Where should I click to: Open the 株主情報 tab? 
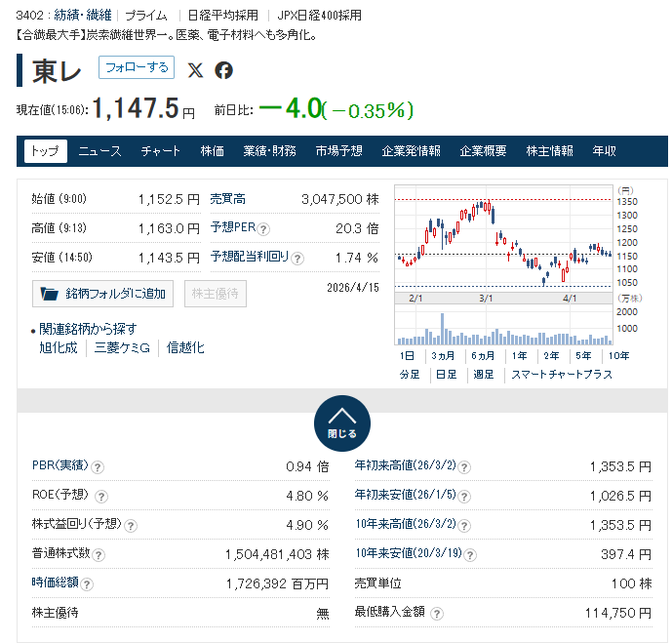click(549, 151)
